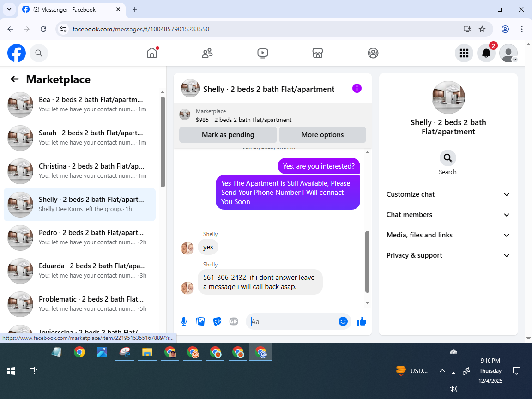
Task: Open the Windows Action Center notifications
Action: [x=517, y=371]
